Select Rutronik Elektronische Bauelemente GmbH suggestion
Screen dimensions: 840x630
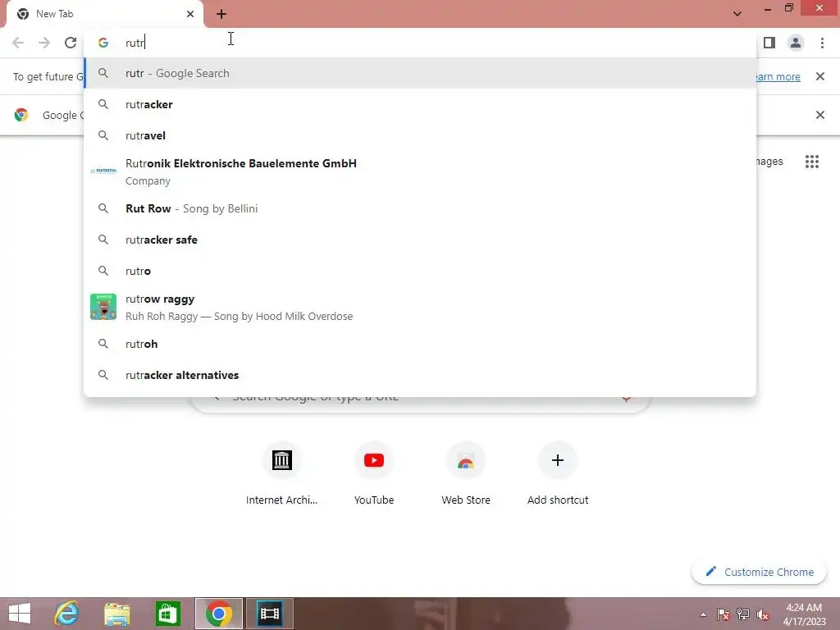pyautogui.click(x=420, y=172)
